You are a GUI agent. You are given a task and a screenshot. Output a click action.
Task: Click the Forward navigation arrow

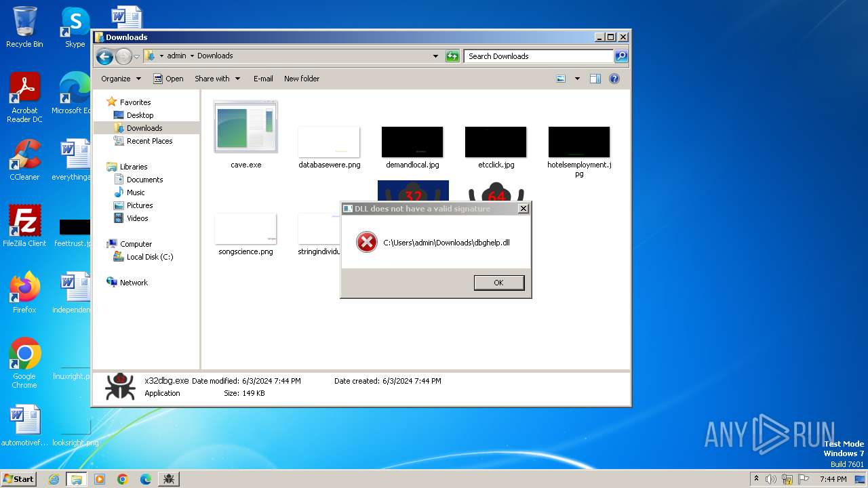pos(123,56)
